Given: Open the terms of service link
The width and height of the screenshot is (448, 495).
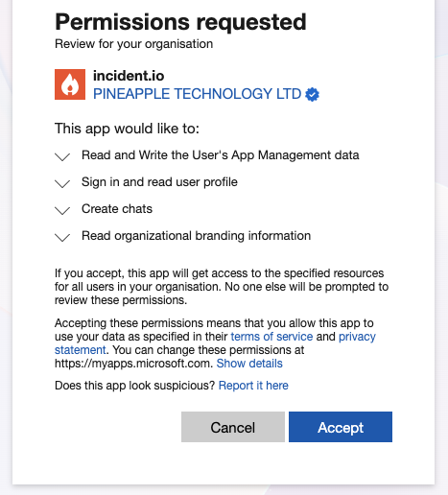Looking at the screenshot, I should click(x=271, y=337).
